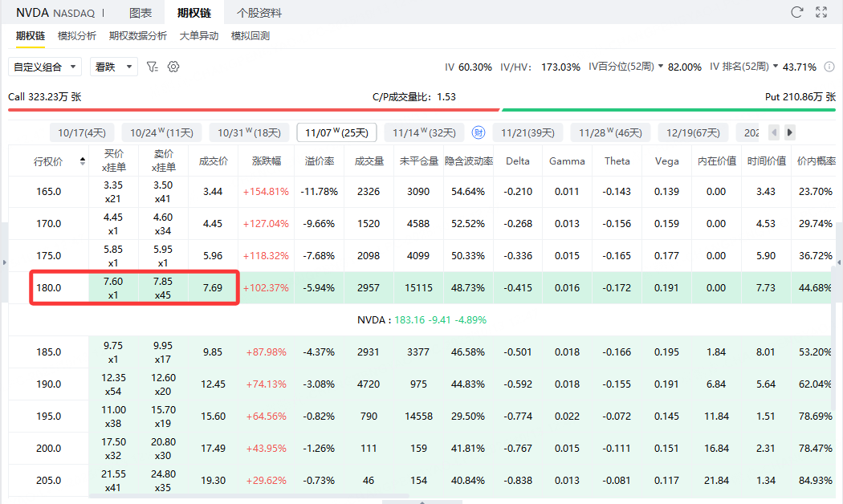The height and width of the screenshot is (504, 843).
Task: Toggle fullscreen expand icon
Action: click(x=821, y=12)
